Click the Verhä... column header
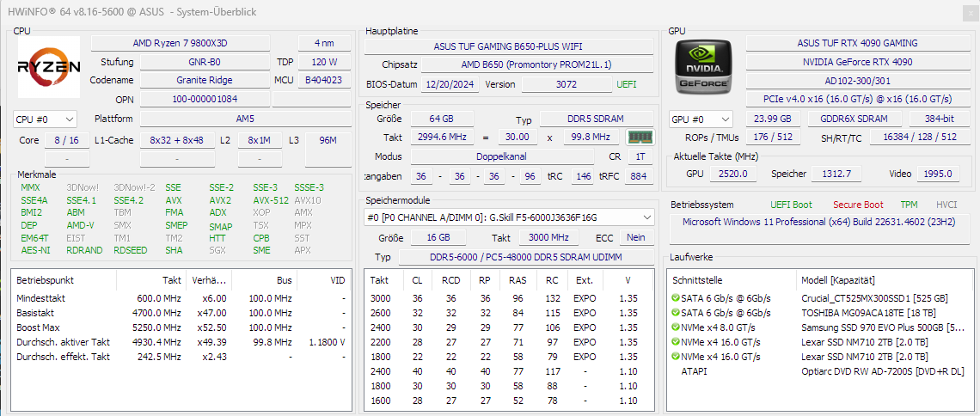 tap(209, 280)
